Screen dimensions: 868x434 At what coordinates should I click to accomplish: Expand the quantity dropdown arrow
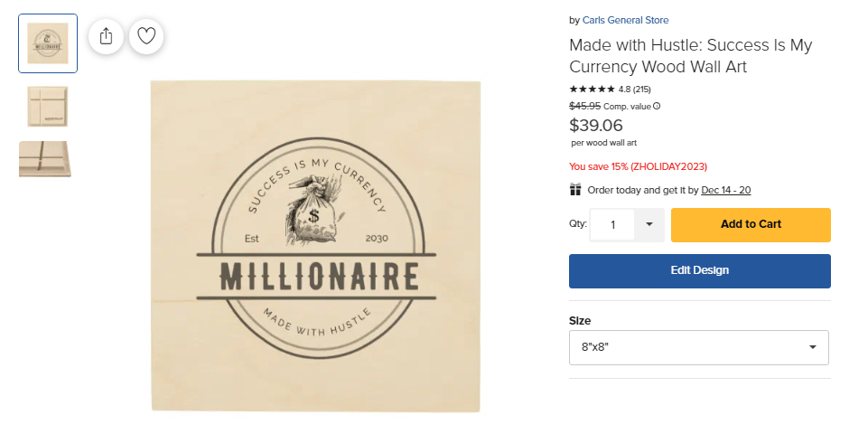pyautogui.click(x=649, y=225)
